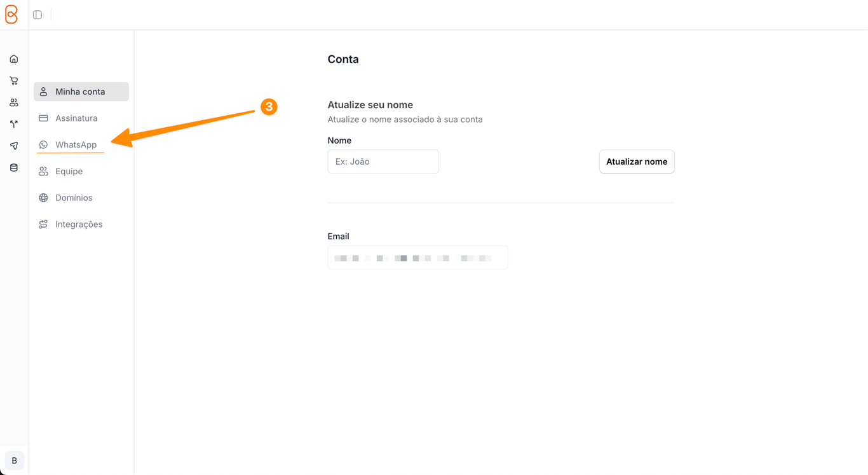
Task: Click the Email field label
Action: 338,237
